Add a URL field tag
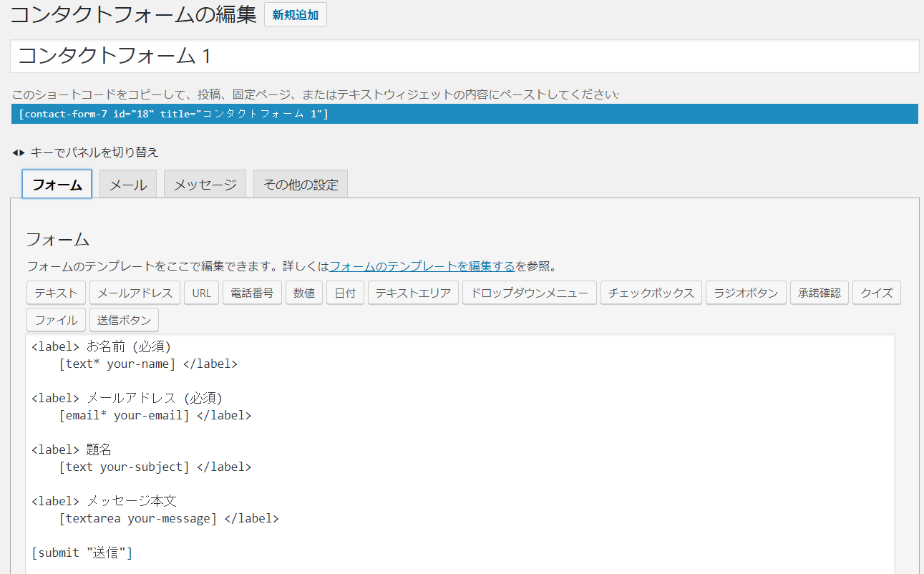The width and height of the screenshot is (924, 574). [x=202, y=293]
